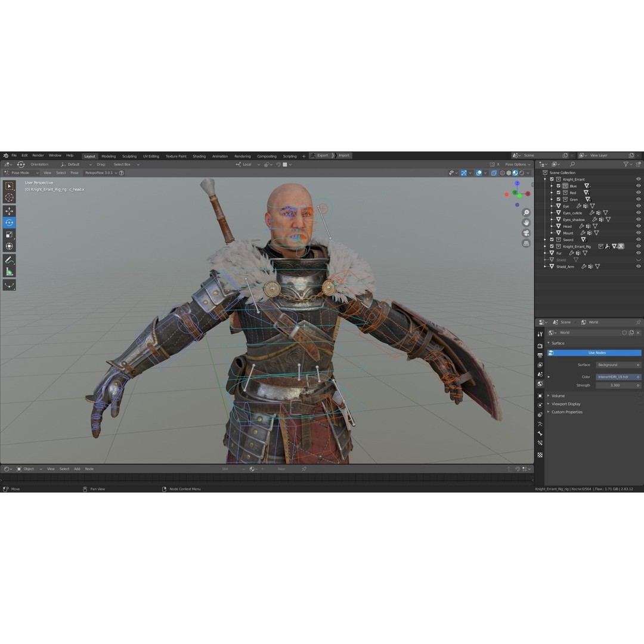Image resolution: width=644 pixels, height=644 pixels.
Task: Click the viewport zoom magnifier icon
Action: pos(526,212)
